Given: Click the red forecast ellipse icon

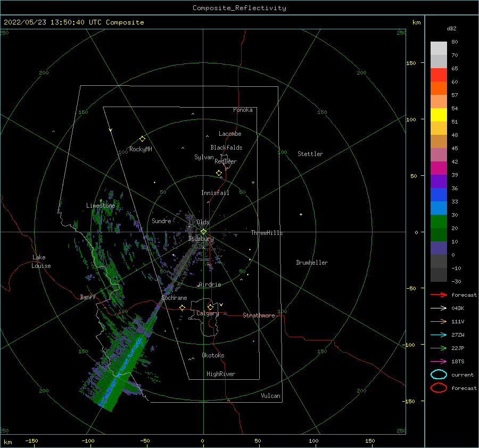Looking at the screenshot, I should [439, 388].
